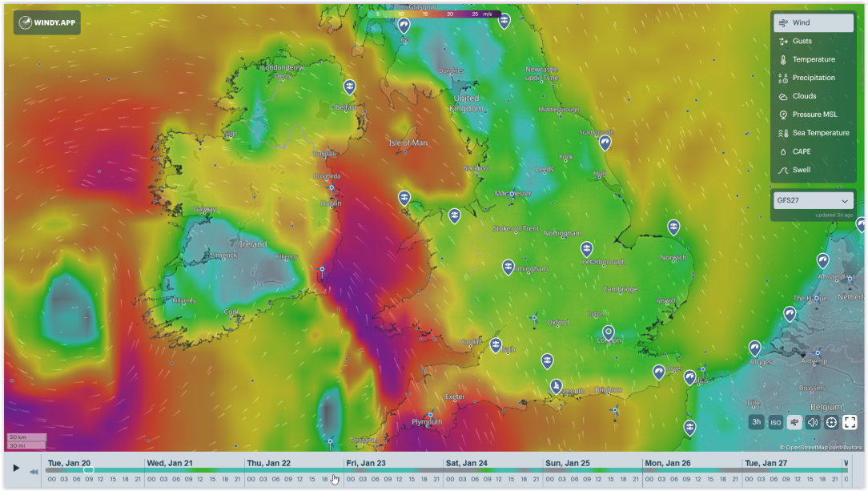Jump to 12 on Sat, Jan 24
868x491 pixels.
499,479
